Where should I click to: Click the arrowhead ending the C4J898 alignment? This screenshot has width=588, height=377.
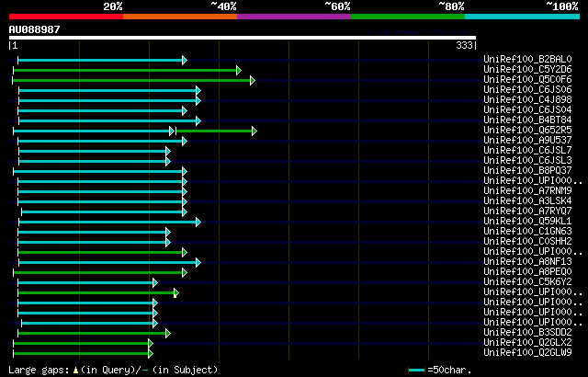198,100
